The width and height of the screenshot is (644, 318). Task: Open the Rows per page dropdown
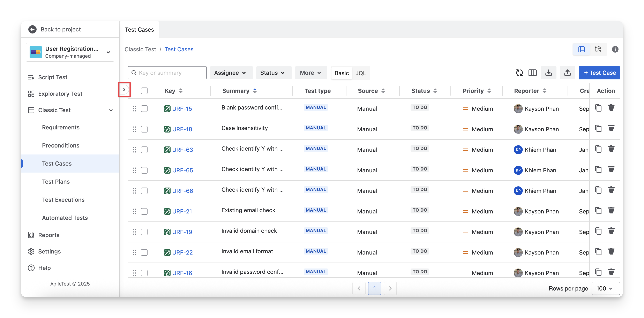(x=605, y=288)
